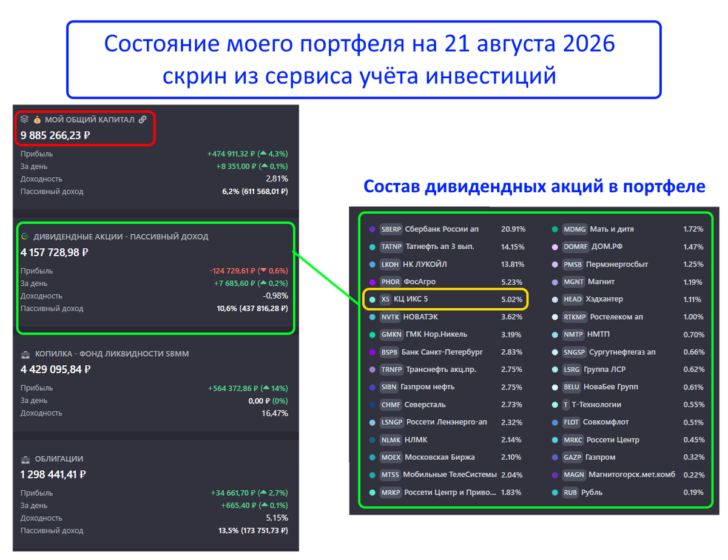Click the SIBN ticker badge
The height and width of the screenshot is (560, 728).
389,387
